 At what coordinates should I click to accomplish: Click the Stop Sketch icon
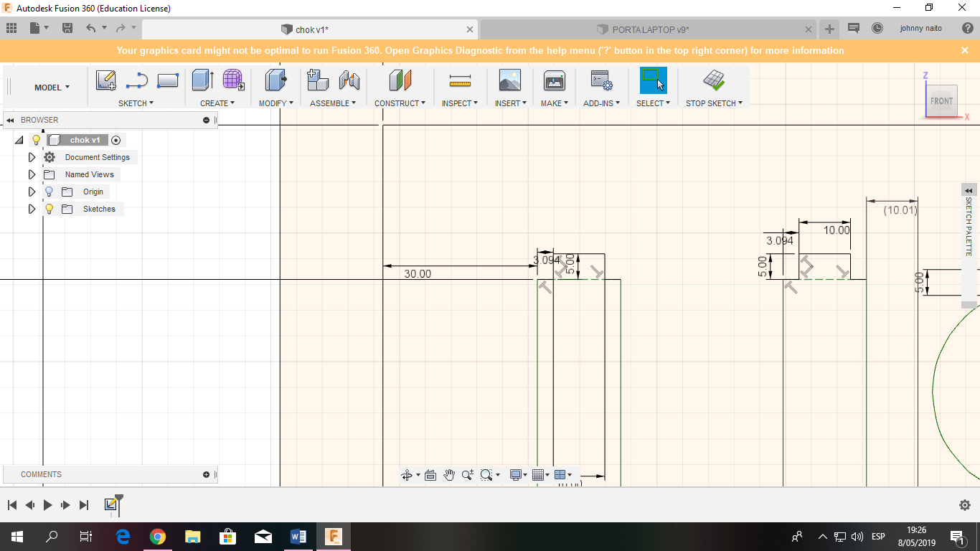click(x=713, y=80)
